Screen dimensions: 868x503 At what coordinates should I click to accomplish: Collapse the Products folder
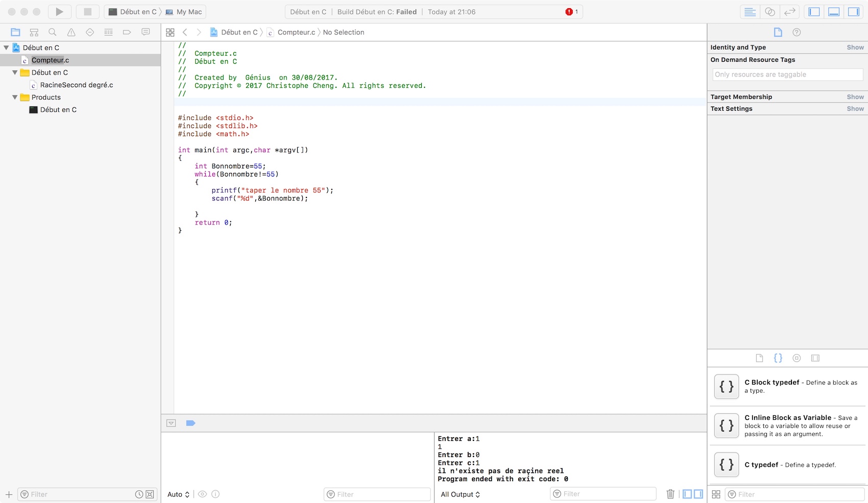(15, 97)
